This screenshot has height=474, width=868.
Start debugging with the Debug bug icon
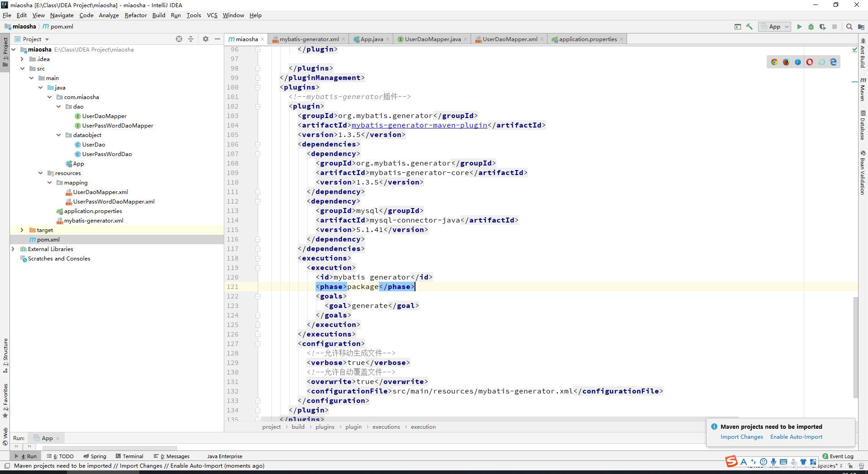811,27
